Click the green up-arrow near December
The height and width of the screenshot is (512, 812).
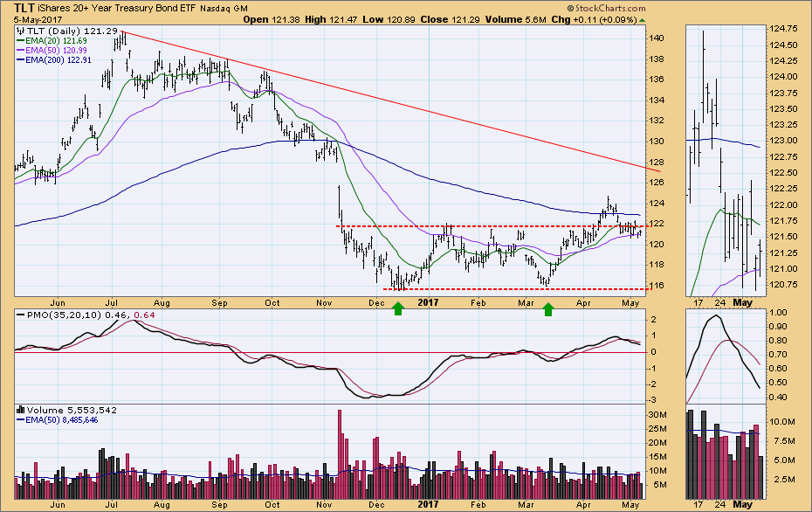[x=398, y=309]
